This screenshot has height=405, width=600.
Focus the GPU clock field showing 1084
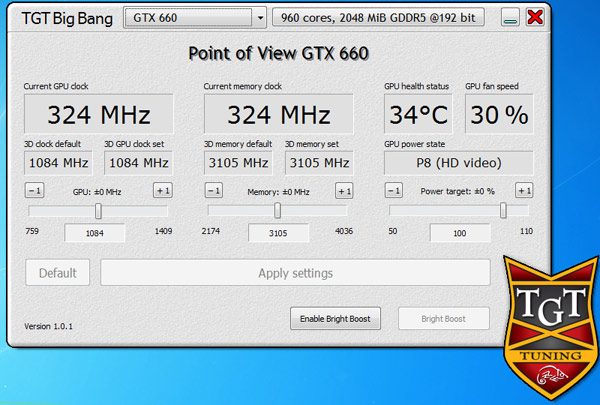click(95, 233)
